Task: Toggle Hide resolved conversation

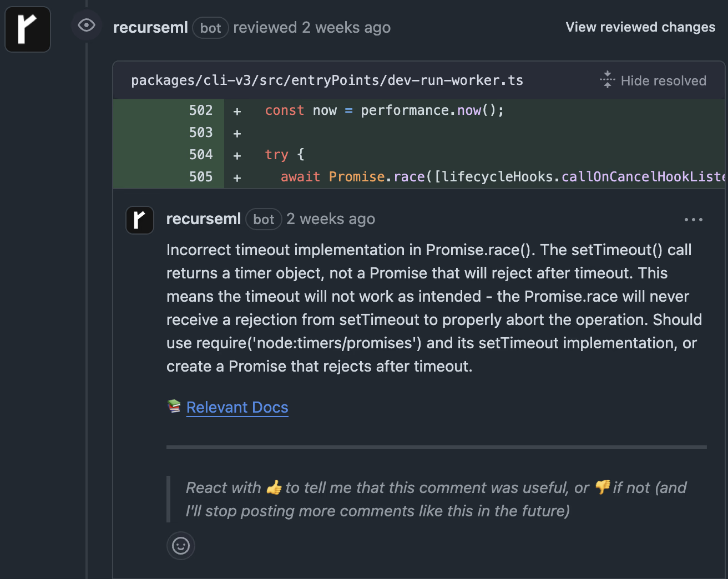Action: pos(663,81)
